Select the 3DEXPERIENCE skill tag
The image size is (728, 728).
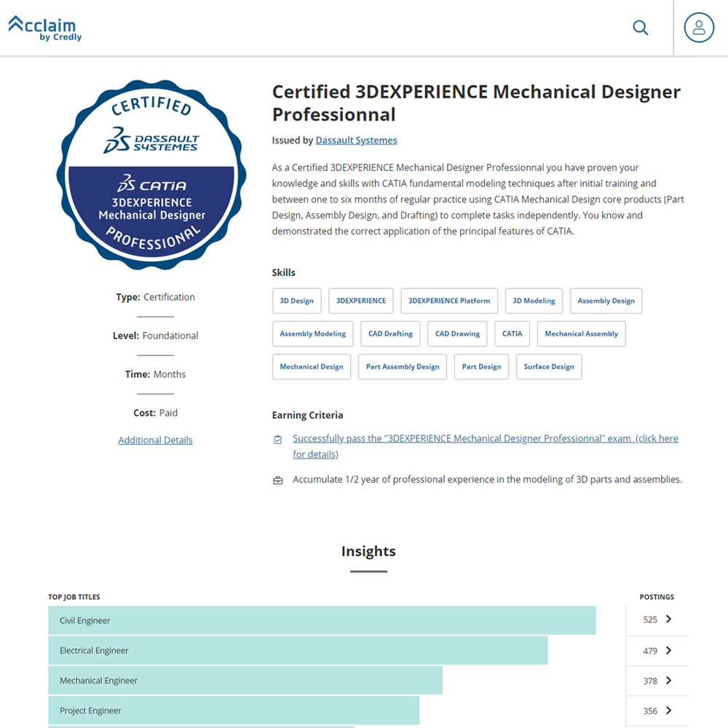tap(361, 301)
